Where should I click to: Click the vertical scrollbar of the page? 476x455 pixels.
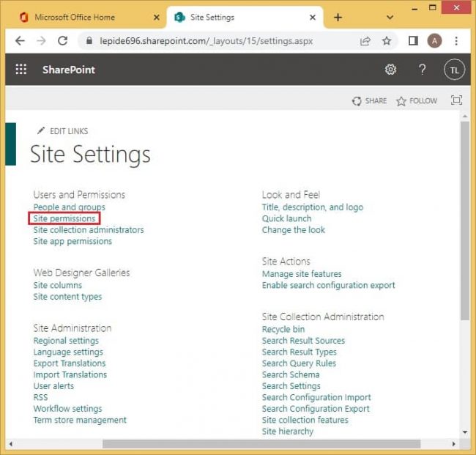(464, 220)
